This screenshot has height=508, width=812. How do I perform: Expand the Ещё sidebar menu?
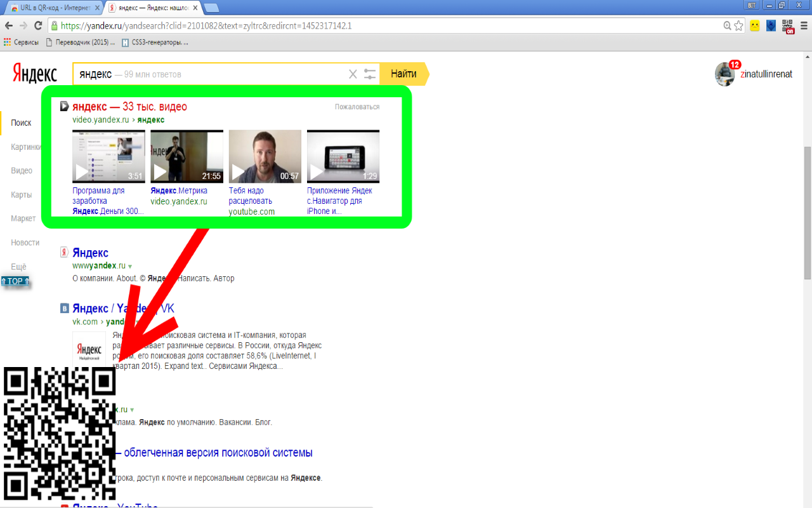[18, 267]
